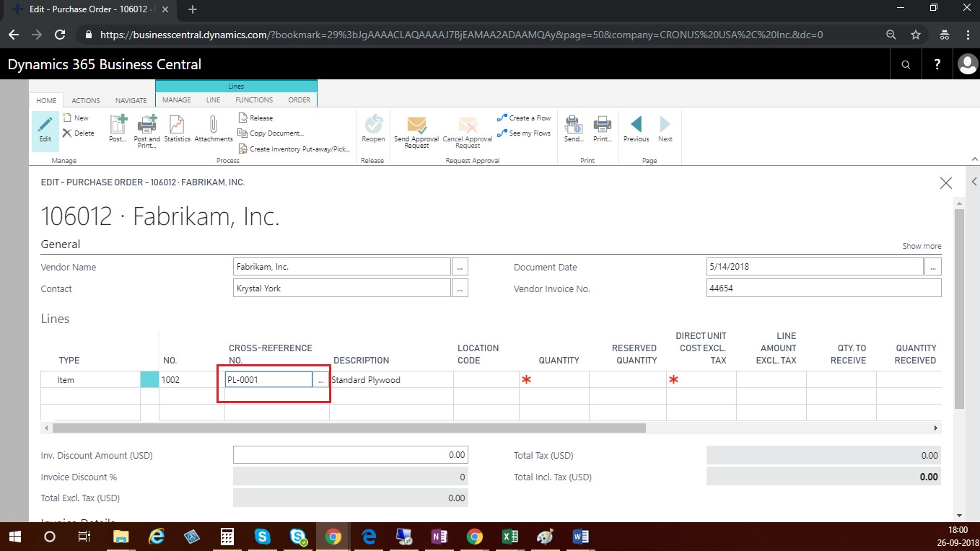The height and width of the screenshot is (551, 980).
Task: Bookmark the page with star icon
Action: point(916,35)
